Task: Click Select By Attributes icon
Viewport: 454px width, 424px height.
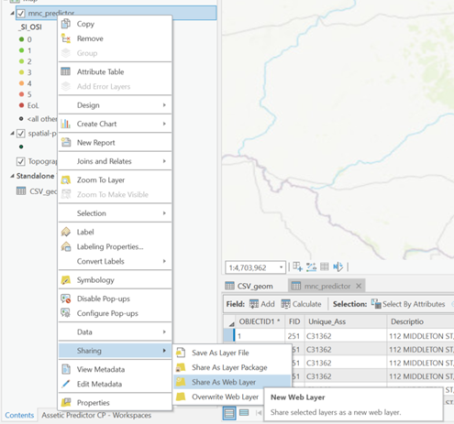Action: coord(376,304)
